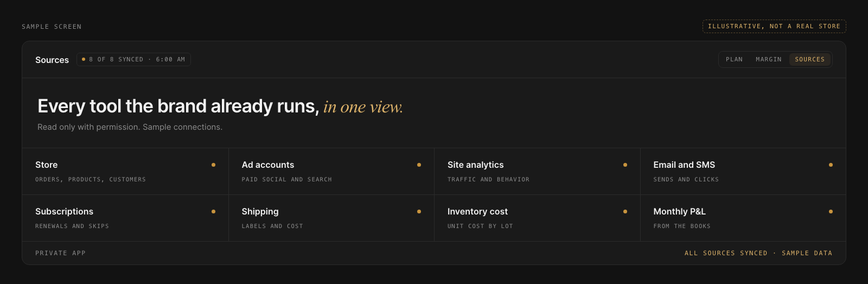Open the Shipping source title
The height and width of the screenshot is (284, 868).
(260, 211)
